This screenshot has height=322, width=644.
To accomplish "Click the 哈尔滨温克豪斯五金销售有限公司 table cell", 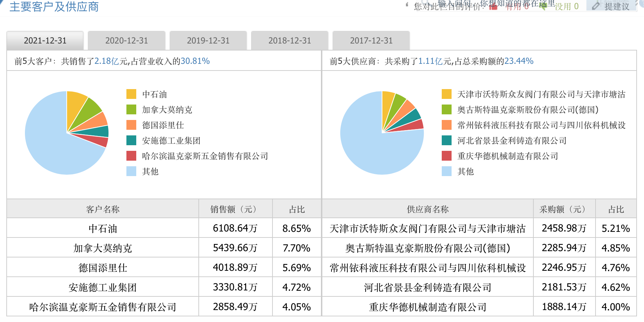I will click(103, 307).
